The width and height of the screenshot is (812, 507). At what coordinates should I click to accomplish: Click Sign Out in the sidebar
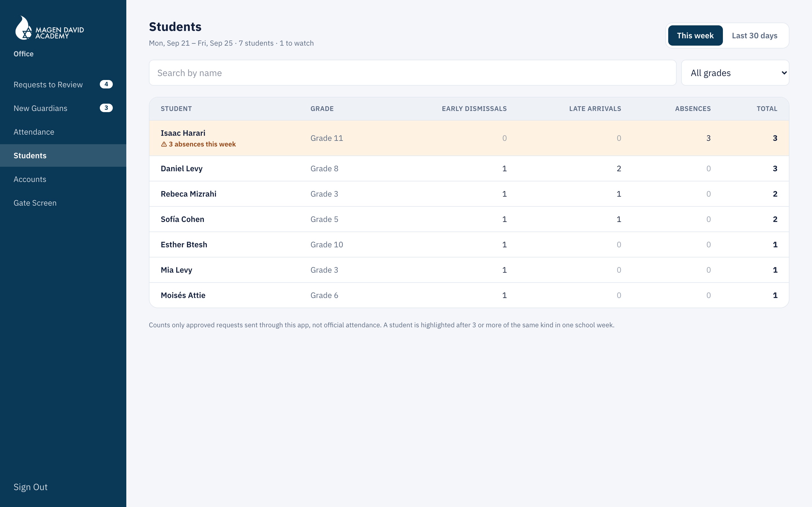coord(30,487)
